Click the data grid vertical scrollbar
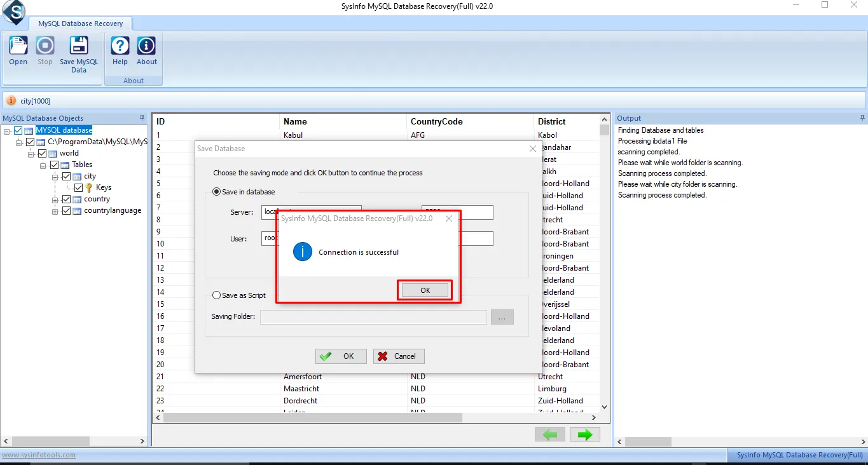Screen dimensions: 868x465 pos(604,267)
